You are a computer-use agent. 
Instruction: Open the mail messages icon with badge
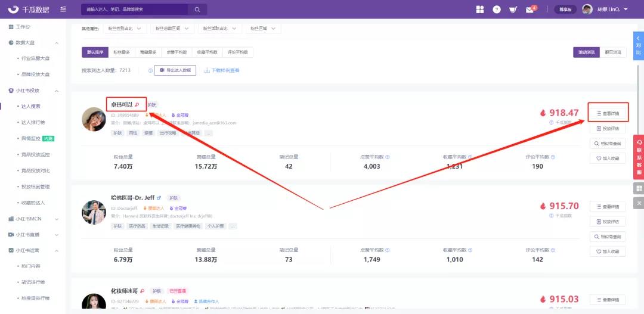tap(529, 10)
